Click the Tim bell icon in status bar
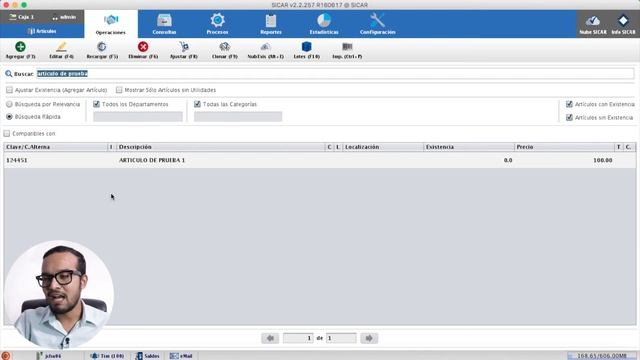 pos(94,356)
